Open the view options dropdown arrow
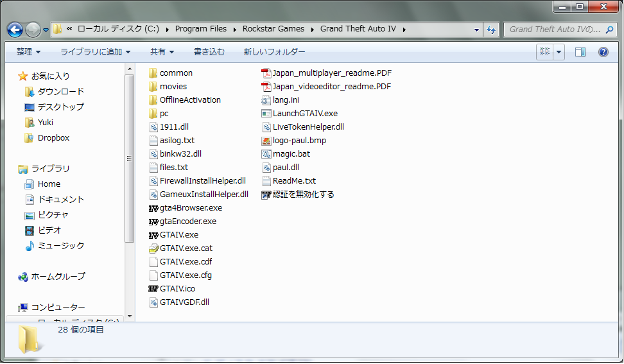624x364 pixels. click(559, 52)
